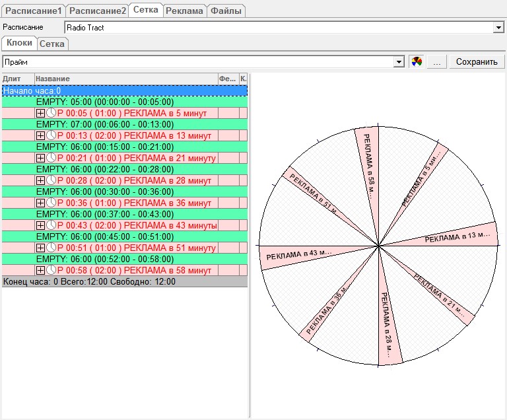
Task: Expand the РЕКЛАМА в 58 минут block
Action: click(x=40, y=270)
